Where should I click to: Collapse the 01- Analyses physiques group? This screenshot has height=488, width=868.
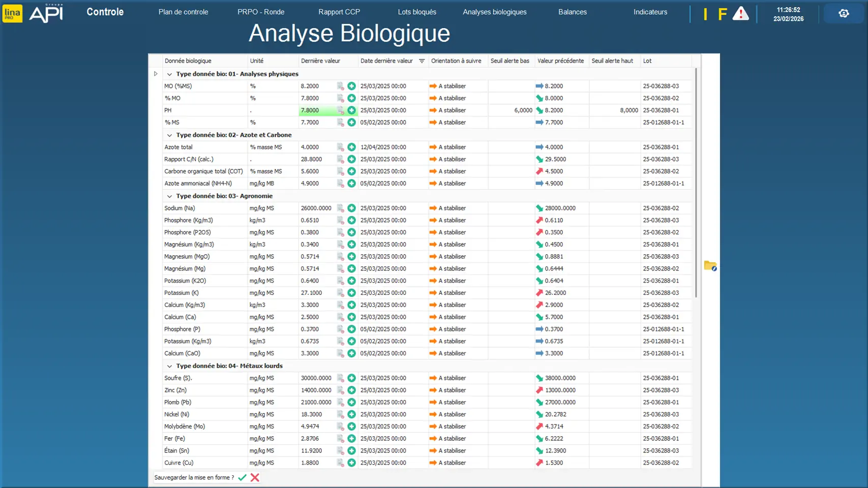[x=169, y=74]
